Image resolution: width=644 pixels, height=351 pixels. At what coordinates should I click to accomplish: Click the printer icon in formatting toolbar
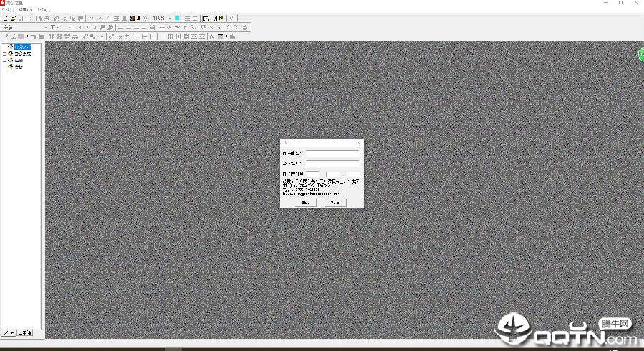[245, 27]
